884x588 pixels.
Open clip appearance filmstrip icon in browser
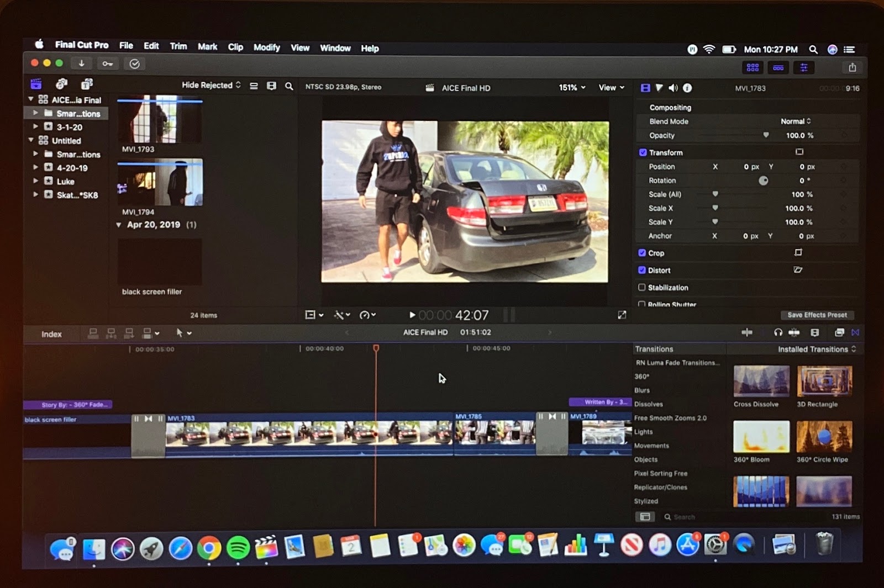click(271, 86)
